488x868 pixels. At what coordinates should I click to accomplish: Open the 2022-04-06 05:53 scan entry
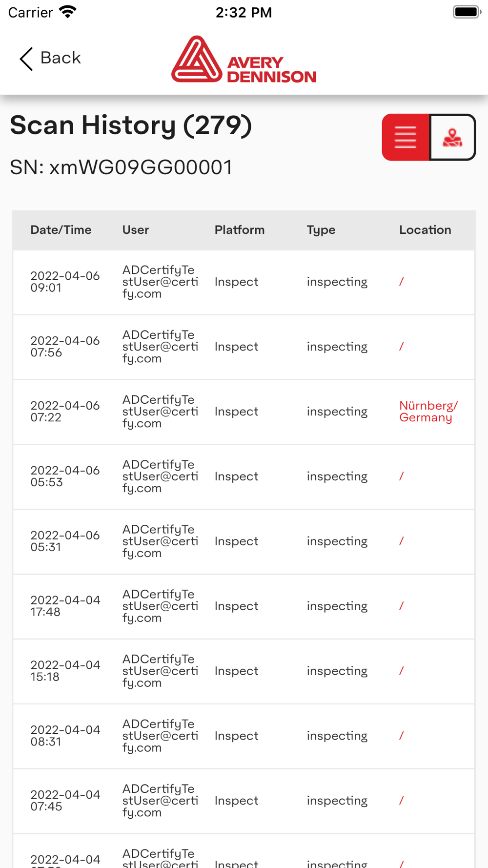click(244, 476)
